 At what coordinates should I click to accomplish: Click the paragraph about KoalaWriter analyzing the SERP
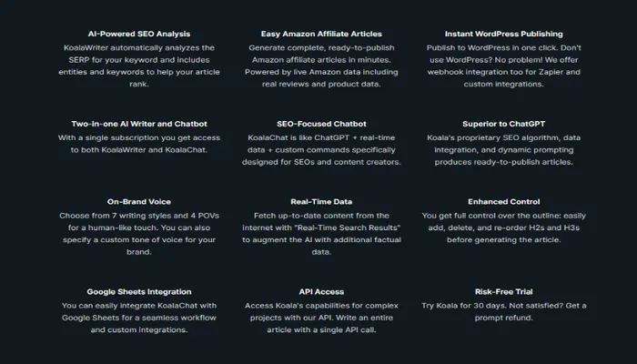tap(138, 66)
